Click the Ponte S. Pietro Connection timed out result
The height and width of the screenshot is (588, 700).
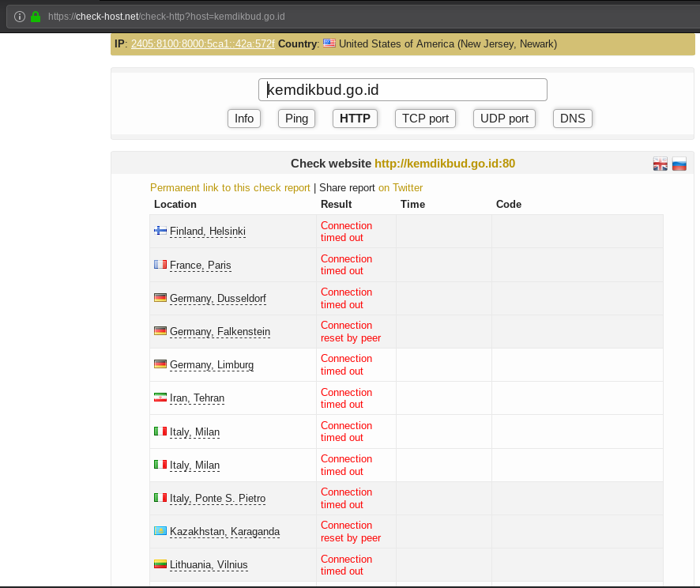pyautogui.click(x=346, y=498)
